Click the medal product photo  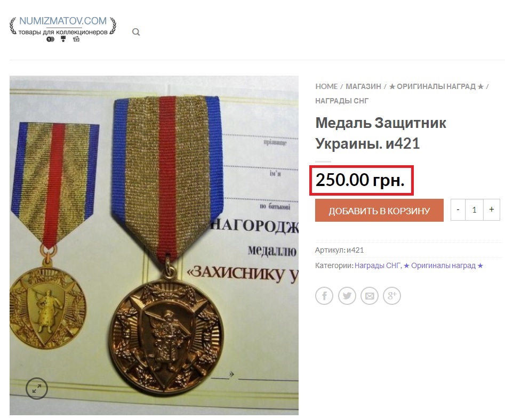click(154, 245)
